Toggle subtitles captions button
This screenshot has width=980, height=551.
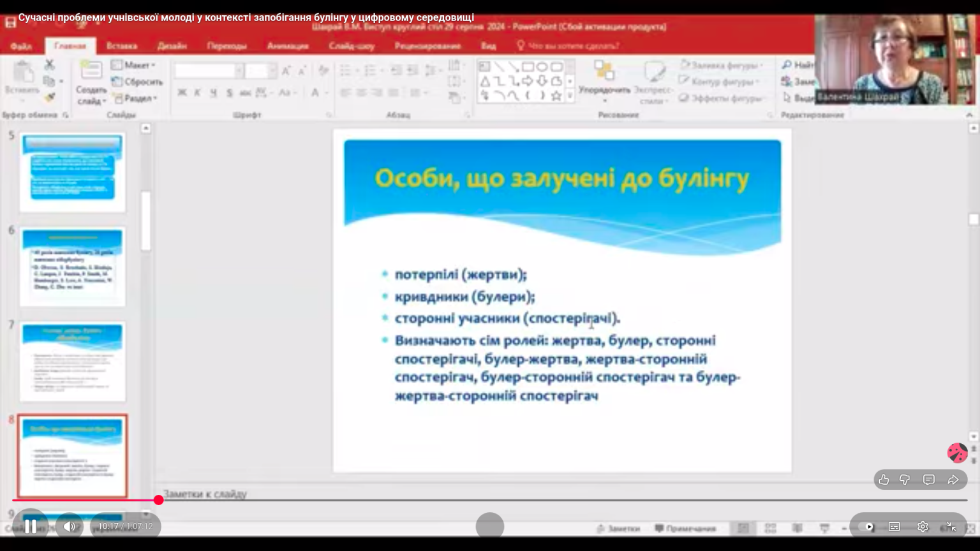[895, 527]
